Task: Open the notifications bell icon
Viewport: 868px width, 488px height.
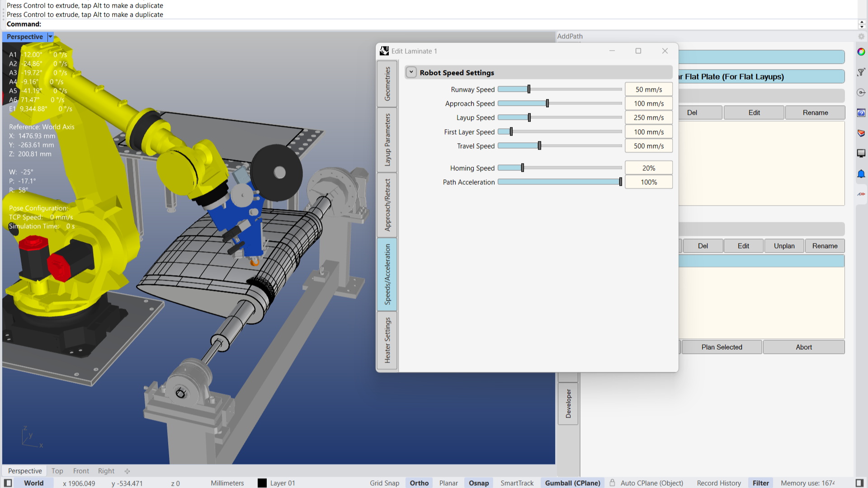Action: click(861, 174)
